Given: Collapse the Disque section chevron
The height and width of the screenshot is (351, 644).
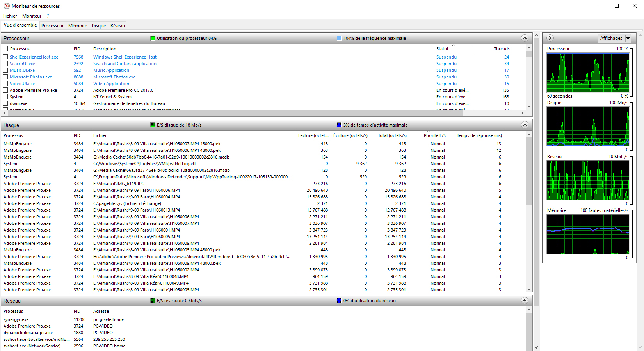Looking at the screenshot, I should (525, 125).
